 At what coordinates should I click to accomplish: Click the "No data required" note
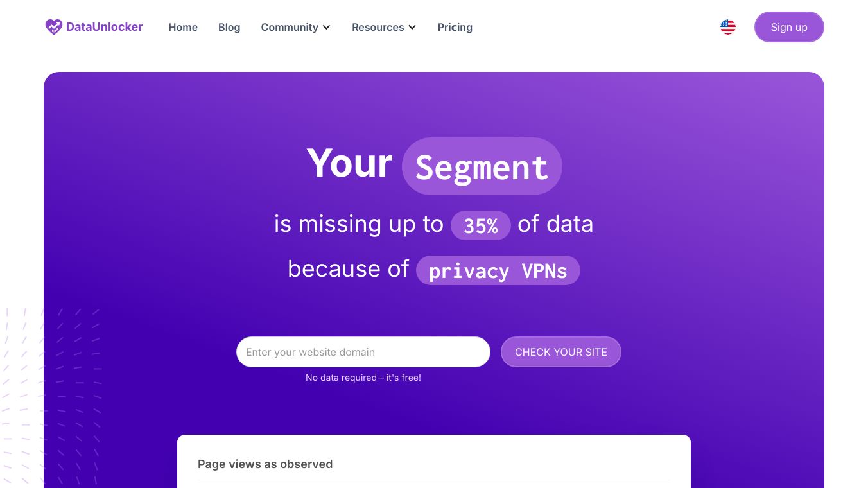point(363,378)
